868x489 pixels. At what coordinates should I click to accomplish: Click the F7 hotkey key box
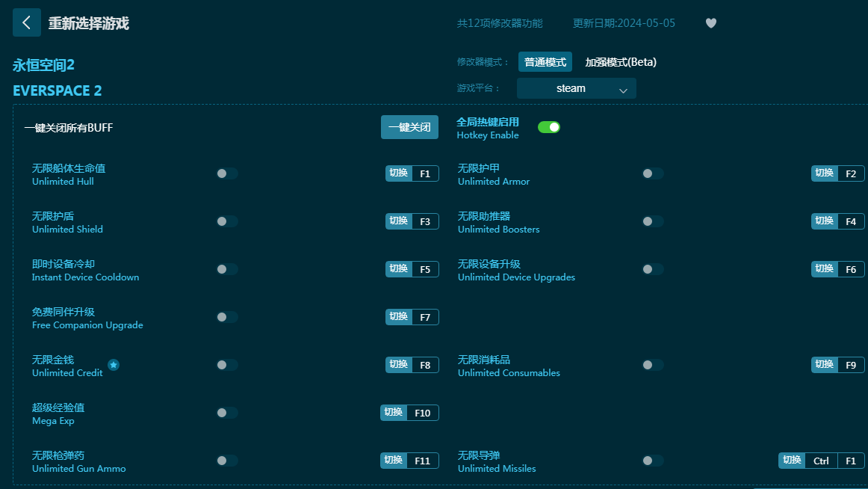pos(425,317)
